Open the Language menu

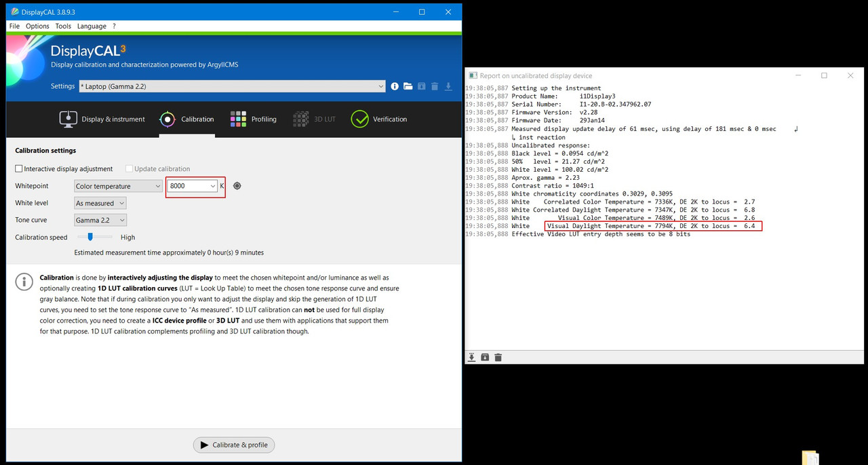[92, 26]
